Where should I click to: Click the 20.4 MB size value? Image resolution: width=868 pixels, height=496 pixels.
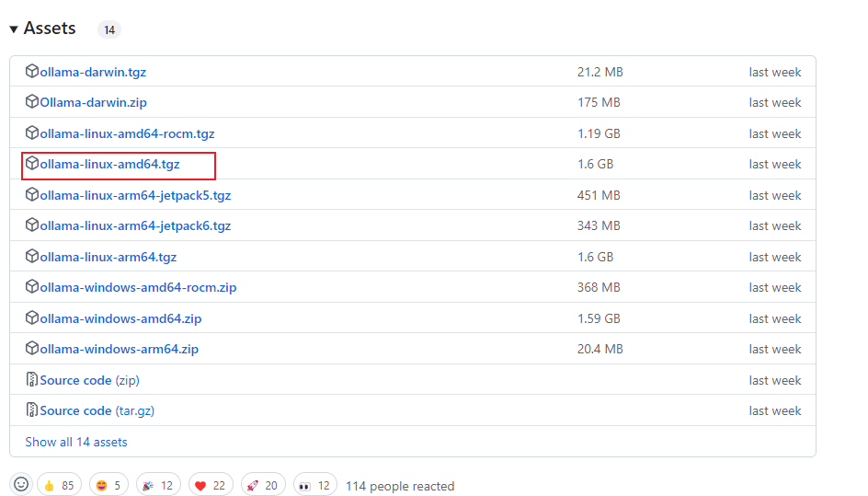click(600, 349)
